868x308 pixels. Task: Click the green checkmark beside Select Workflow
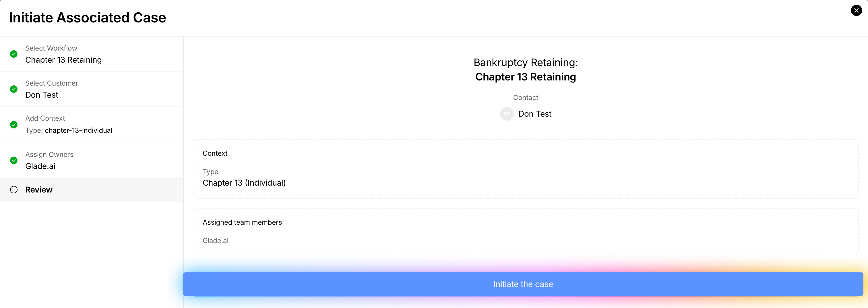point(14,54)
